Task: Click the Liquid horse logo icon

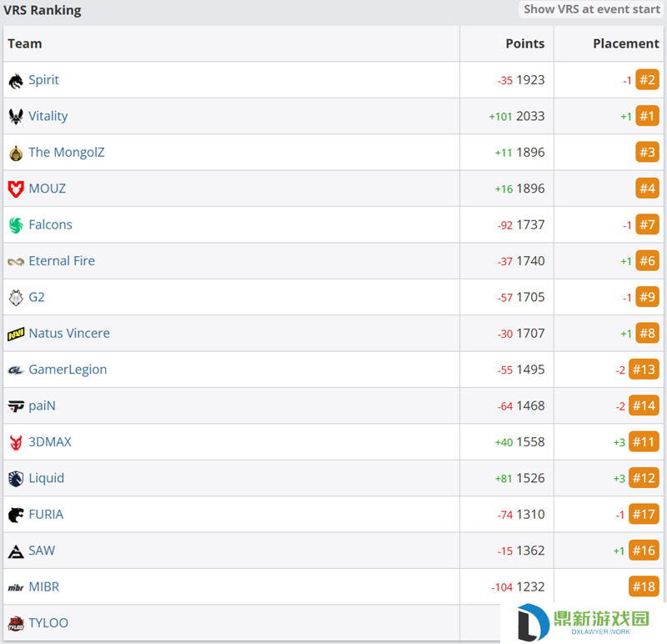Action: coord(16,479)
